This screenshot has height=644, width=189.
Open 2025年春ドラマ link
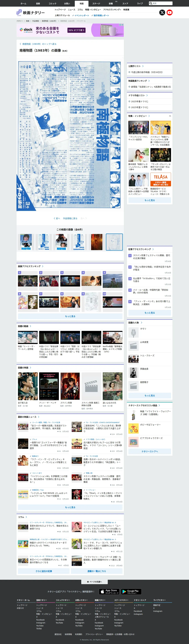(139, 101)
